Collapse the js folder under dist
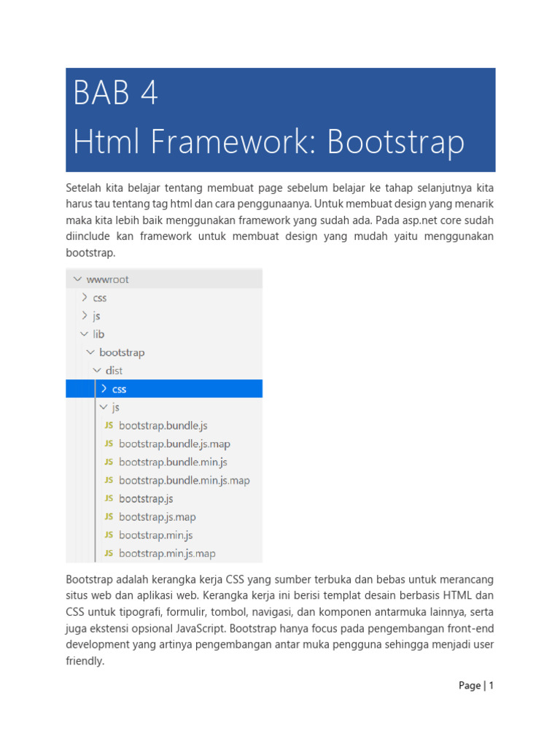 click(104, 407)
